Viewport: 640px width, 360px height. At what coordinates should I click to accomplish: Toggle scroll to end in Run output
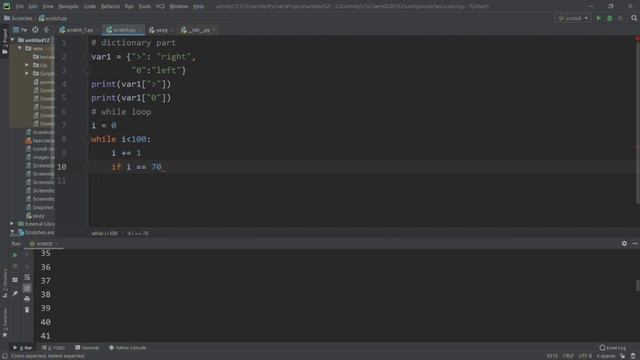(27, 288)
